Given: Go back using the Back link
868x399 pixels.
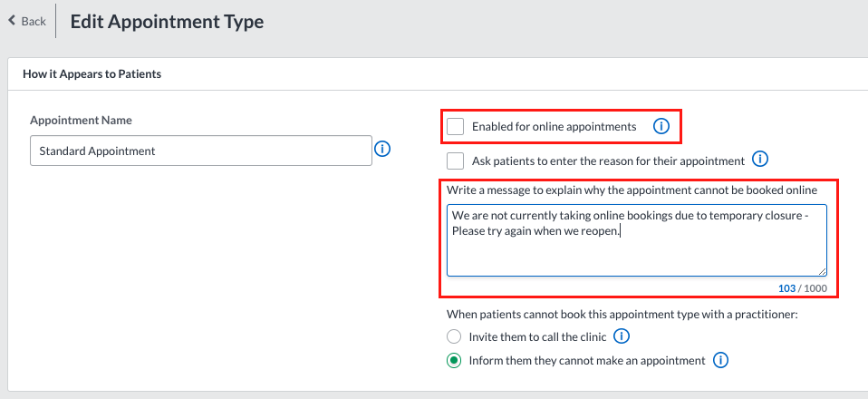Looking at the screenshot, I should (26, 21).
